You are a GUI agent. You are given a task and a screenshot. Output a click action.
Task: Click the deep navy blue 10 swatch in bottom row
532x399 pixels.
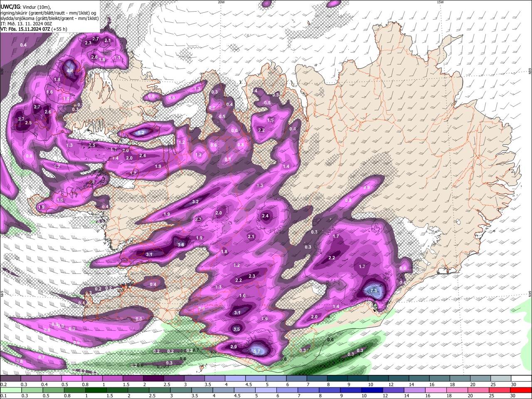(x=372, y=390)
